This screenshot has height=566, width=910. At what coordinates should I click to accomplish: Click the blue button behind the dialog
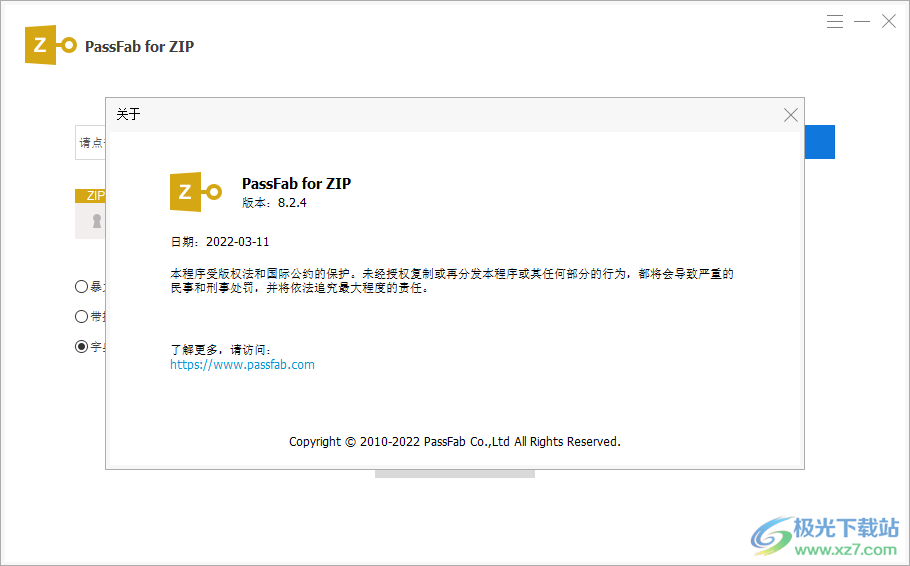click(x=819, y=142)
